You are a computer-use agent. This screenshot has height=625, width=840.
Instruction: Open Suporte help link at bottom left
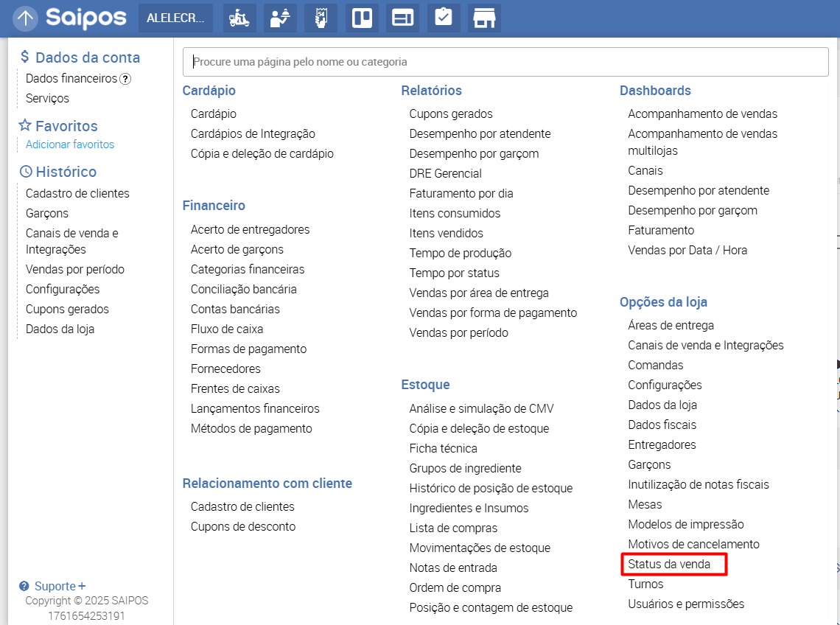[55, 587]
